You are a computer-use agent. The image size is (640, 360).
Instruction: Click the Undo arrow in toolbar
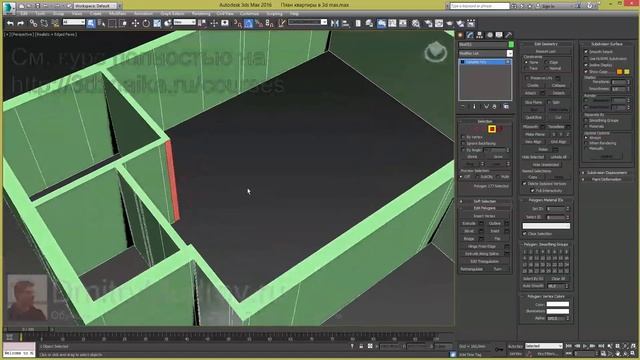10,24
